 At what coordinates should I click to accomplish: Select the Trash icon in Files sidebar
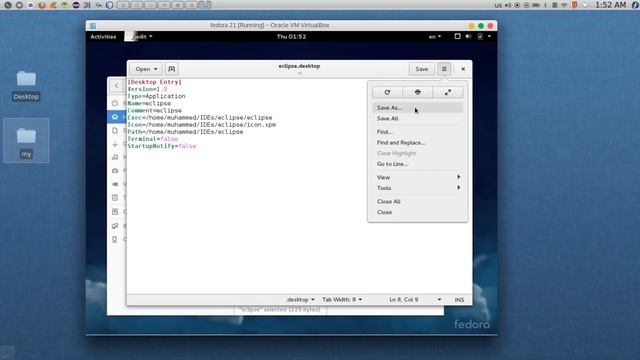[x=115, y=198]
